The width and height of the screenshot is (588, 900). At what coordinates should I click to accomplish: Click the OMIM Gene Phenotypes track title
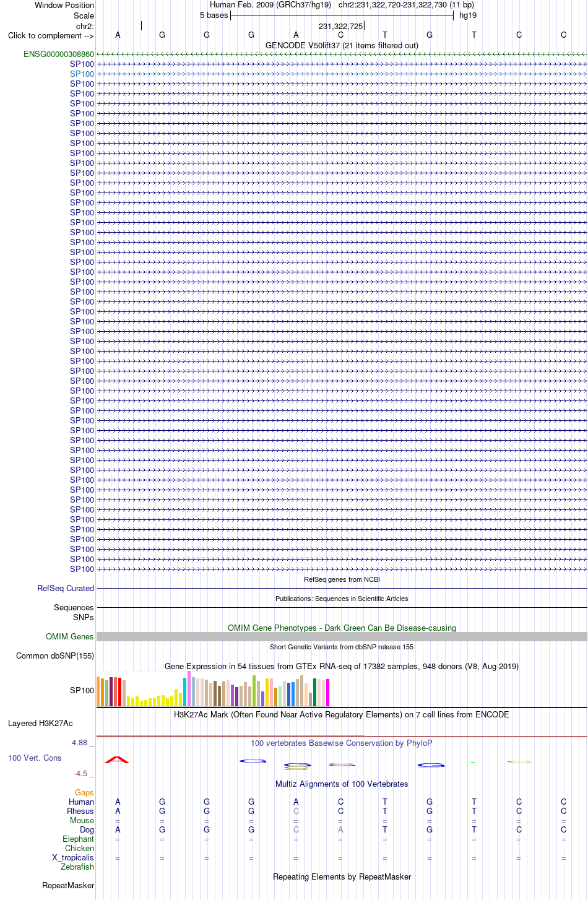342,628
